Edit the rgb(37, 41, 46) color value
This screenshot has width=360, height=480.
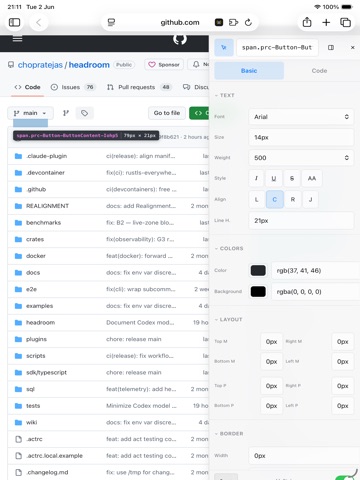coord(316,270)
